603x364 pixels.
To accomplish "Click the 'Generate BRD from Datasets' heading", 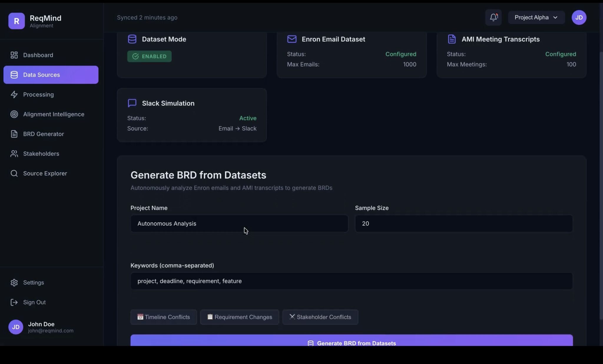I will pyautogui.click(x=198, y=175).
